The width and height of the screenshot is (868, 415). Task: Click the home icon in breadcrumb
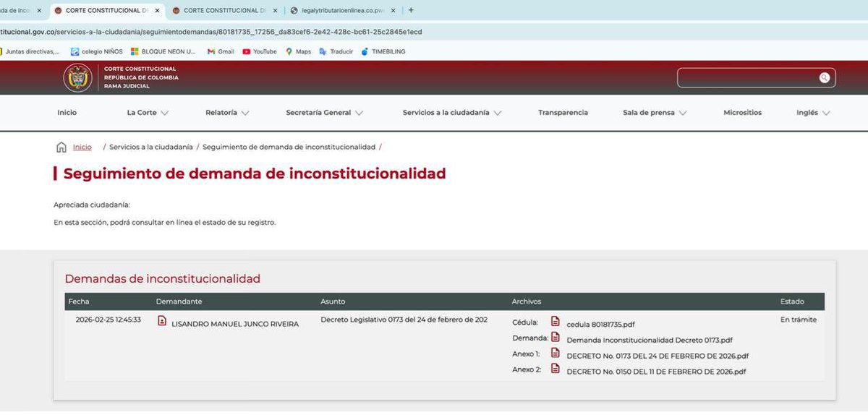point(61,147)
